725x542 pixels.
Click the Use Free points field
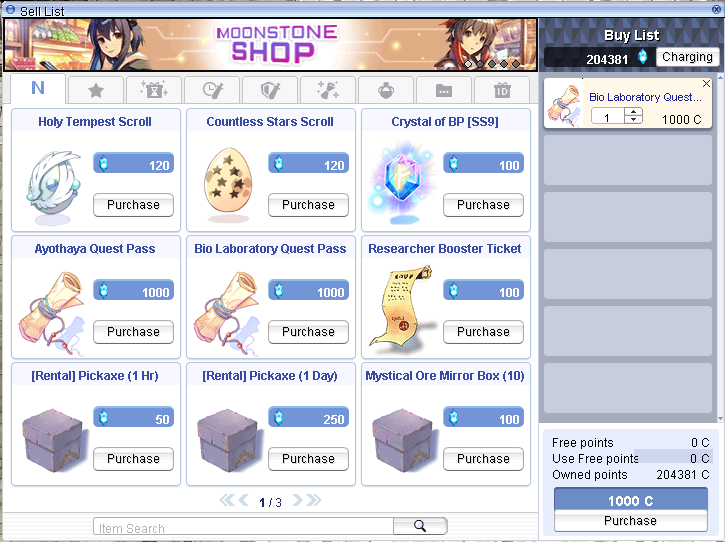click(x=673, y=458)
